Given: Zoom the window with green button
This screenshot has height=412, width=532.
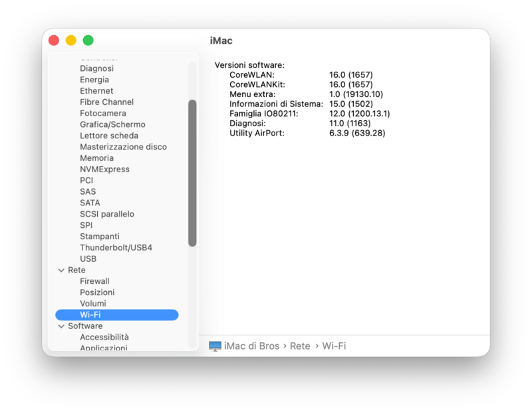Looking at the screenshot, I should tap(88, 41).
